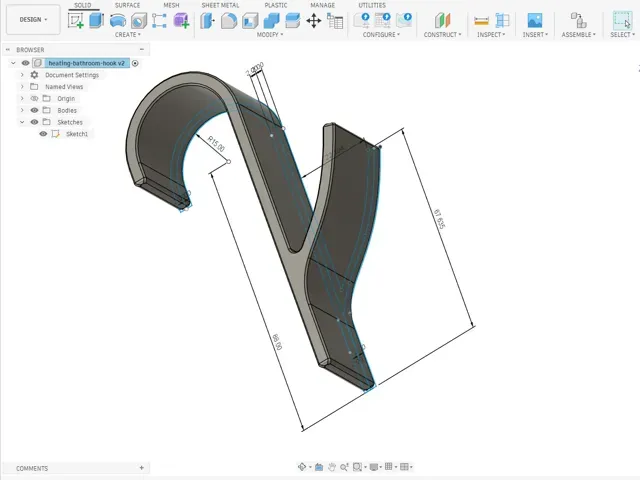The height and width of the screenshot is (480, 640).
Task: Expand the Document Settings node
Action: 22,75
